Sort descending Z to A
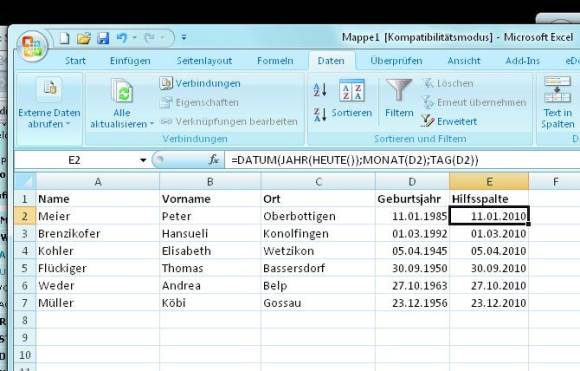The height and width of the screenshot is (371, 580). pyautogui.click(x=320, y=114)
